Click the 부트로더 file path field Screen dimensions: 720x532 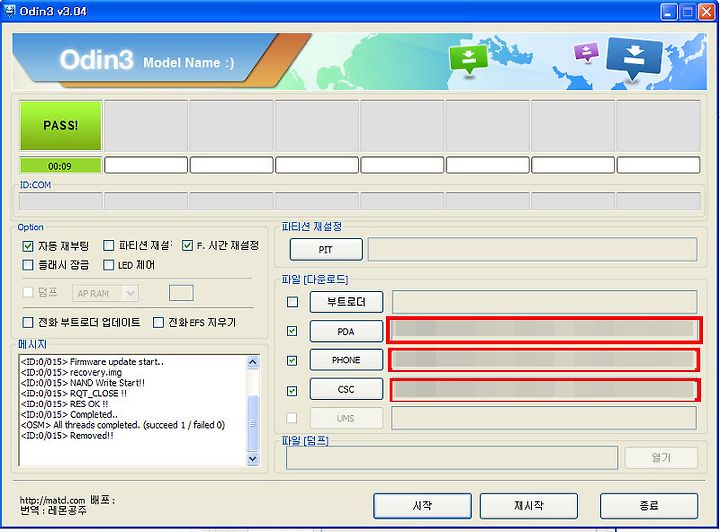pyautogui.click(x=544, y=302)
